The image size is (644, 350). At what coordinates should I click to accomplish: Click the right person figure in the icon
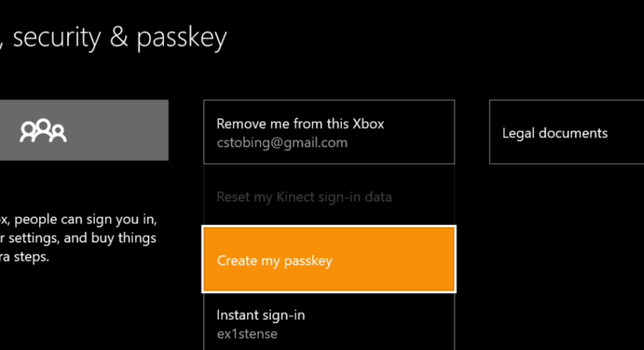coord(58,131)
